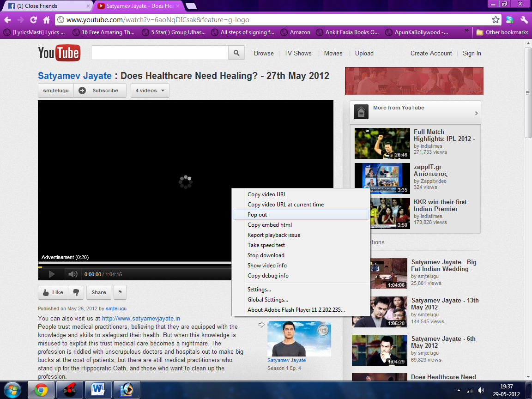
Task: Choose Report playback issue
Action: click(301, 235)
